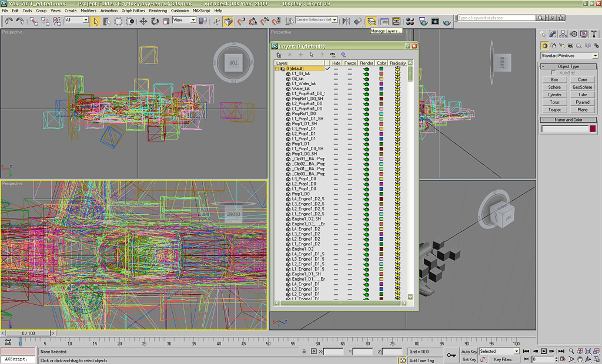Screen dimensions: 602x364
Task: Click the Teapot primitive button
Action: (x=554, y=110)
